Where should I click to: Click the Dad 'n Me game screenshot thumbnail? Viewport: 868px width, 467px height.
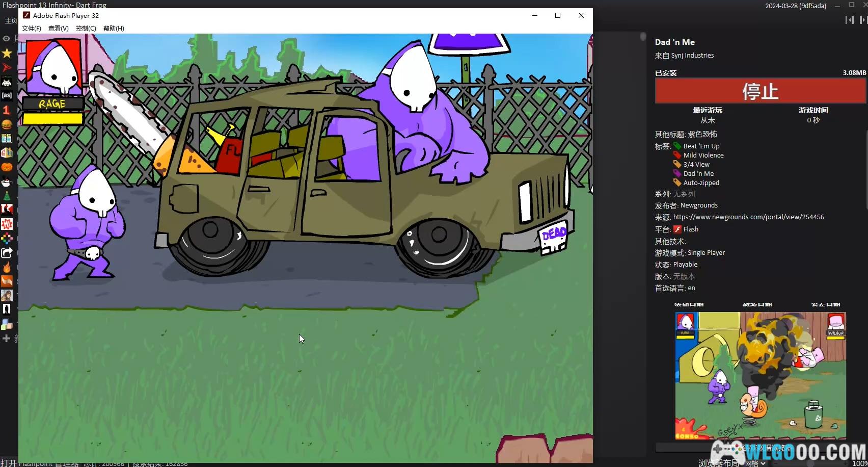pos(760,375)
